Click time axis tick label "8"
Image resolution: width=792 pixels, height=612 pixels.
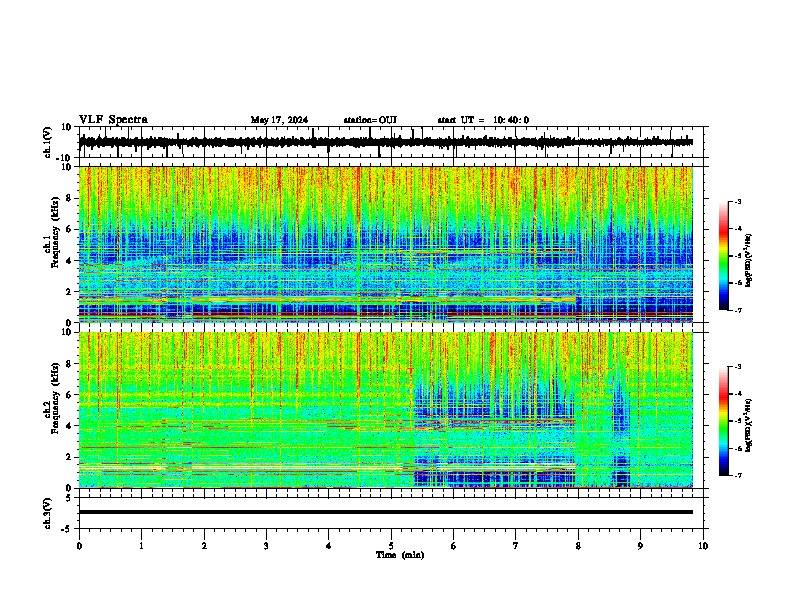pyautogui.click(x=578, y=546)
